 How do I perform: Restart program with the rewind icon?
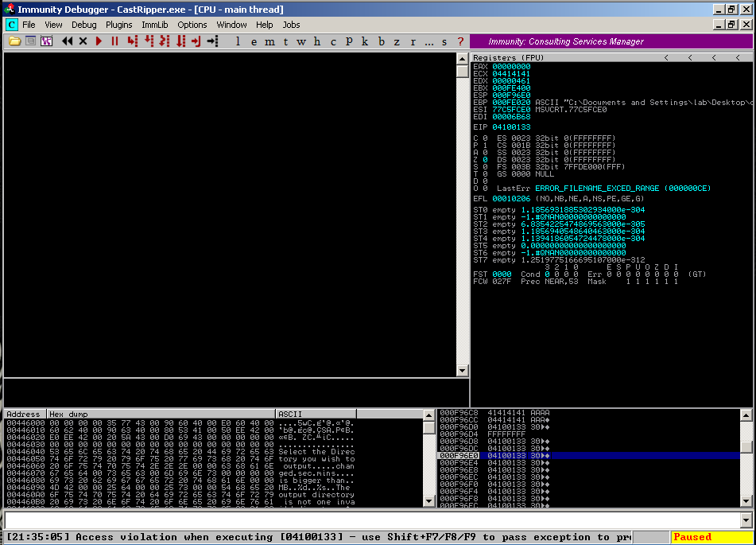[x=67, y=41]
